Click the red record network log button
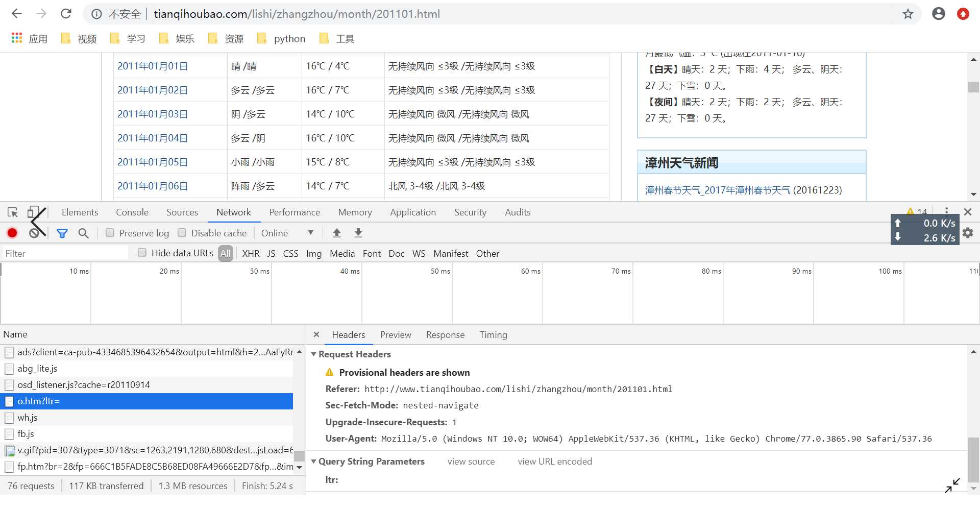Screen dimensions: 980x510 12,233
